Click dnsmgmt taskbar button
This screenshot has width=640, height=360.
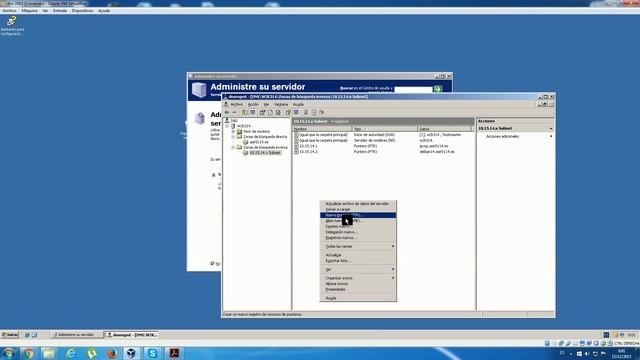pyautogui.click(x=132, y=335)
